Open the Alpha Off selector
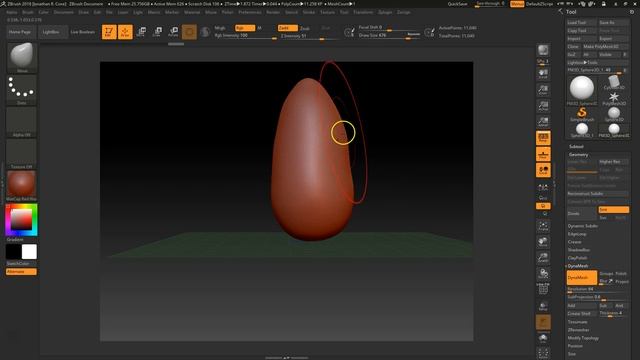This screenshot has width=640, height=360. coord(22,122)
